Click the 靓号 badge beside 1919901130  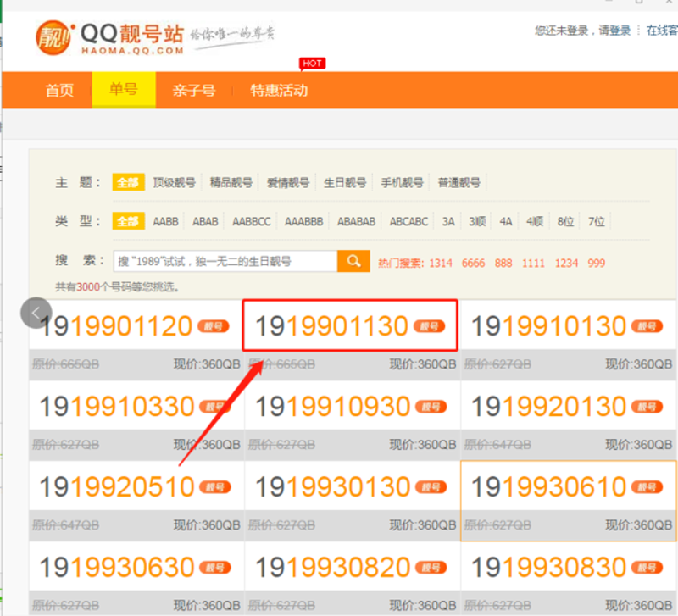coord(429,326)
